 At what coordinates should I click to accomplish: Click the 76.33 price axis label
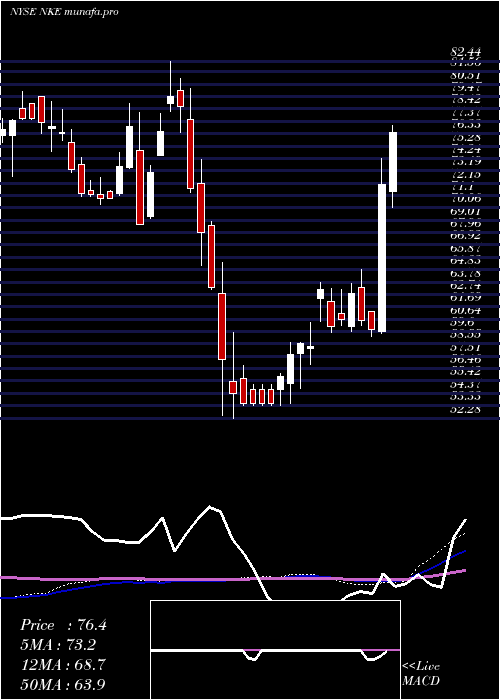(465, 123)
